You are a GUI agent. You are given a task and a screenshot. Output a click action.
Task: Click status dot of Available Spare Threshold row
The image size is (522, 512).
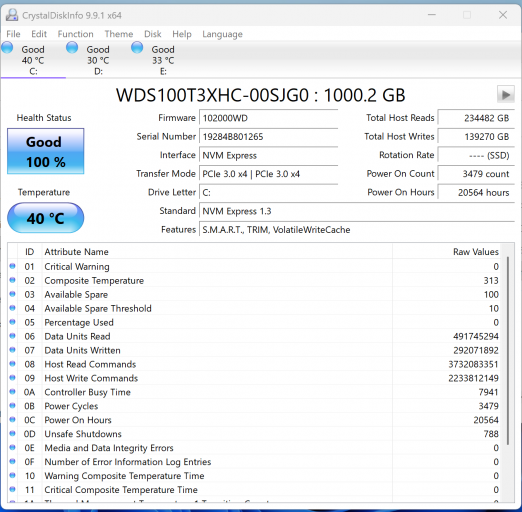(12, 308)
